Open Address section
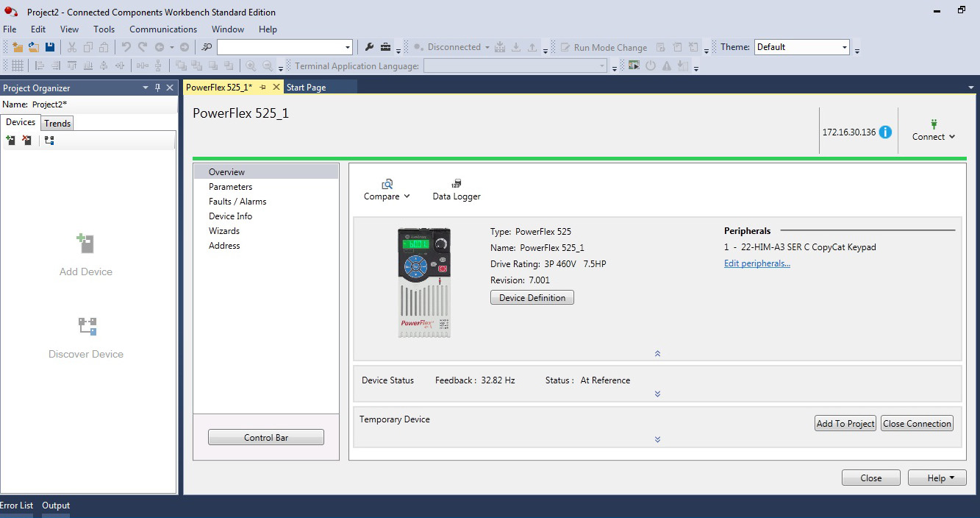Screen dimensions: 980x518 pos(266,245)
